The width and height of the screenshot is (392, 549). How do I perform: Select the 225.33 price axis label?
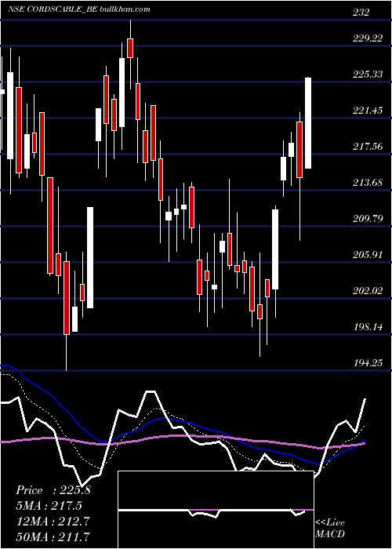pos(368,75)
